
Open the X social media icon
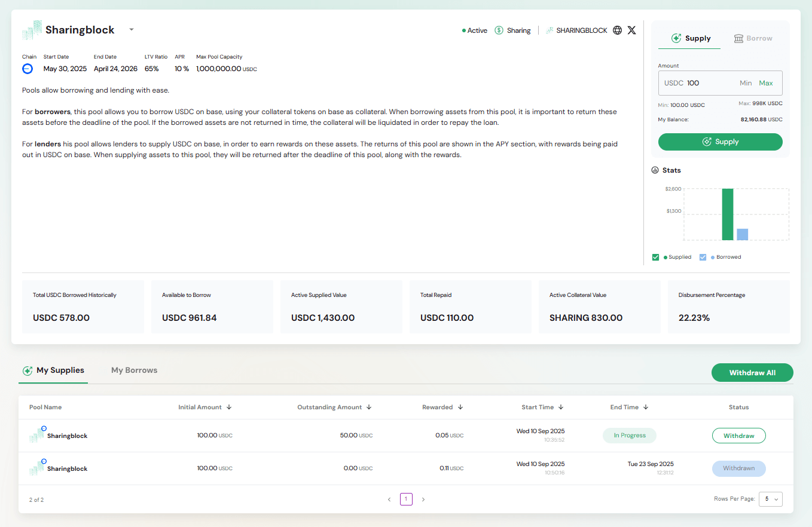click(631, 30)
